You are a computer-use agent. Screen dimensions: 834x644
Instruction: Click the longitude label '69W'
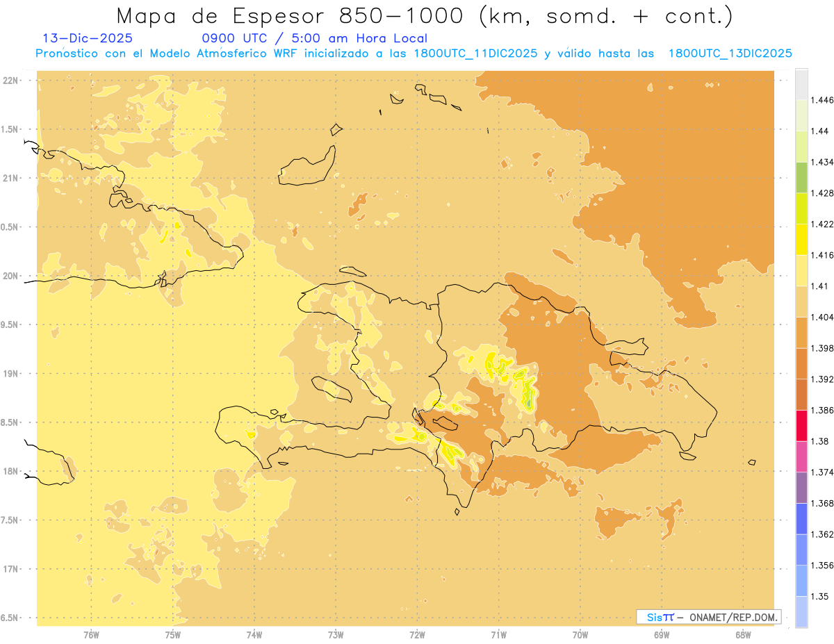[x=662, y=634]
